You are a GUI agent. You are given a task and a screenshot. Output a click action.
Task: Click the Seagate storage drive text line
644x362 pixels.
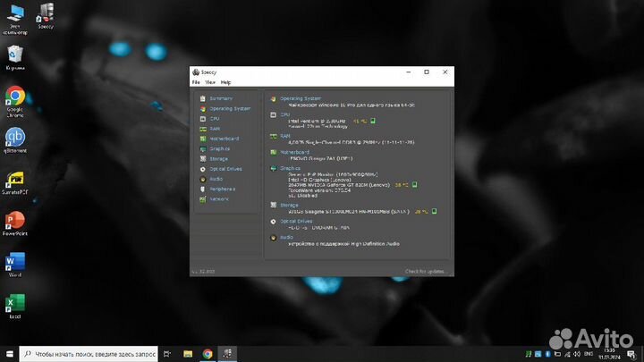[x=349, y=212]
